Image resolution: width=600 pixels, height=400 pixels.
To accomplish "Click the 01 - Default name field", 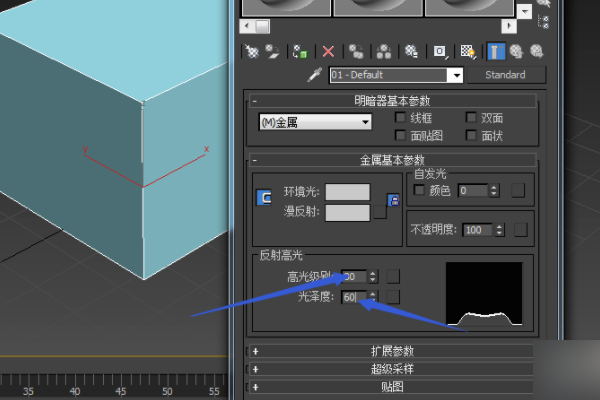I will click(x=388, y=75).
